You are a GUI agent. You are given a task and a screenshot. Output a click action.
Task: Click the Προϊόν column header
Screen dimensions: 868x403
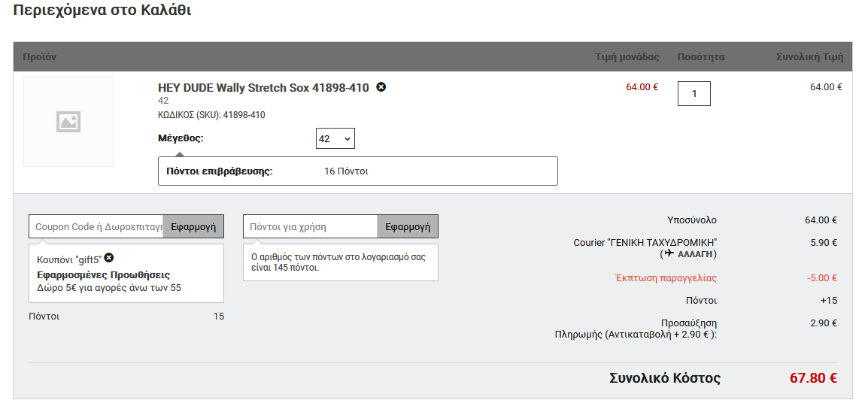tap(40, 57)
